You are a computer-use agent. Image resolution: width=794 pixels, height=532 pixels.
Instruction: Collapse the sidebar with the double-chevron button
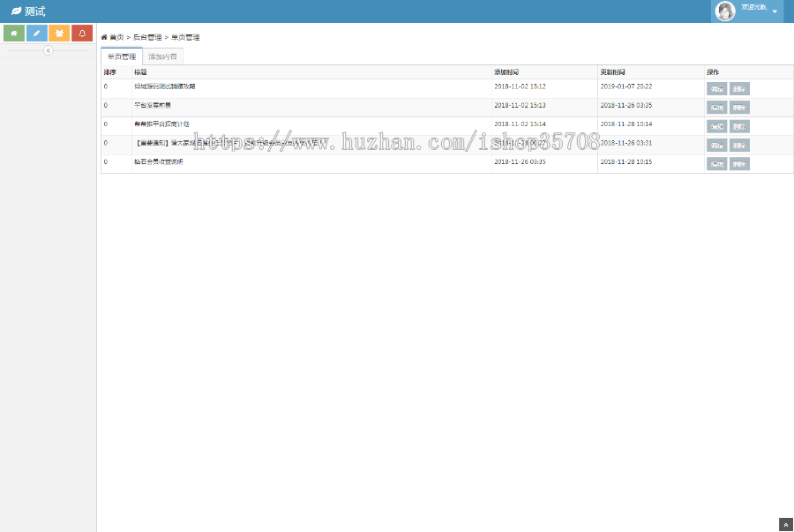coord(49,50)
